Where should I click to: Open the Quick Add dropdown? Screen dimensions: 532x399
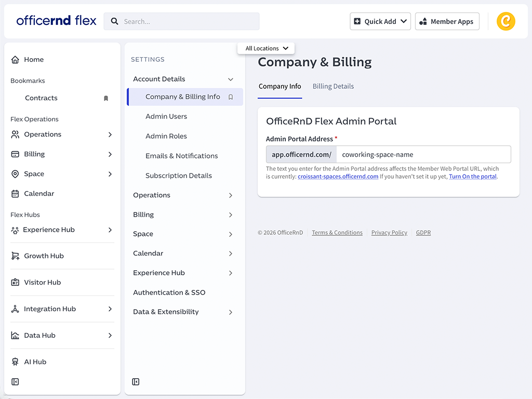point(380,21)
